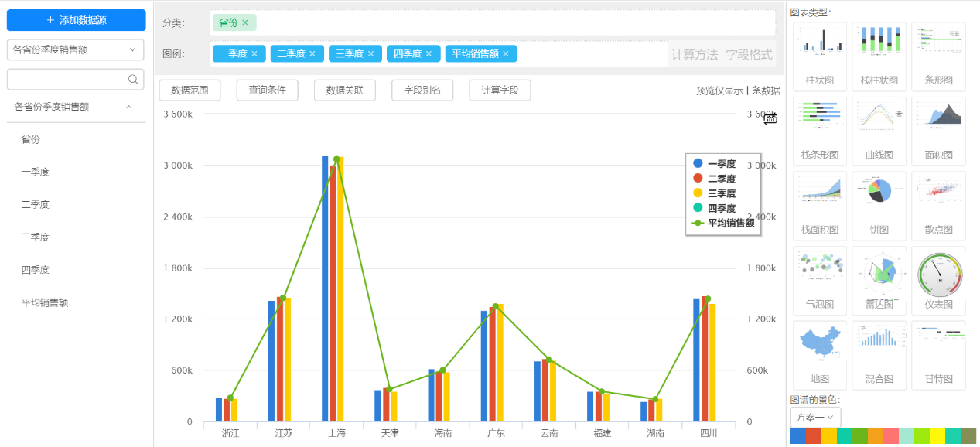The width and height of the screenshot is (980, 447).
Task: Open the 各省份季度销售额 data source dropdown
Action: pyautogui.click(x=75, y=49)
